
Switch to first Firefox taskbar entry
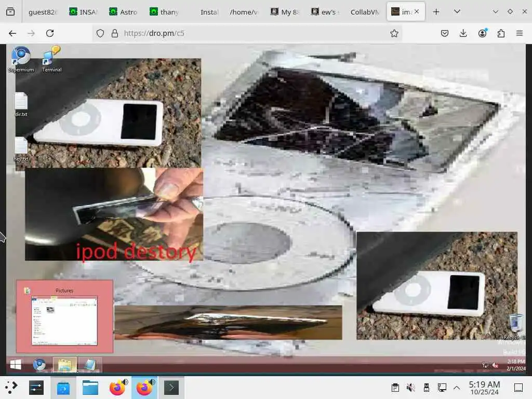[x=117, y=388]
